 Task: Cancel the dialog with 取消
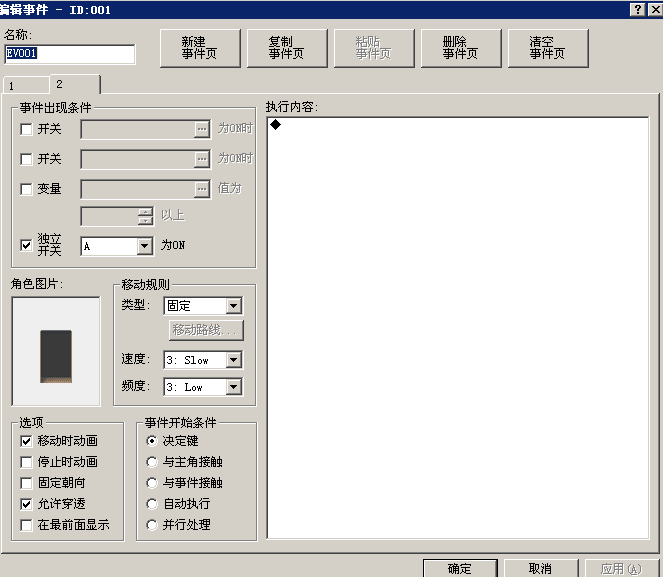click(x=541, y=569)
